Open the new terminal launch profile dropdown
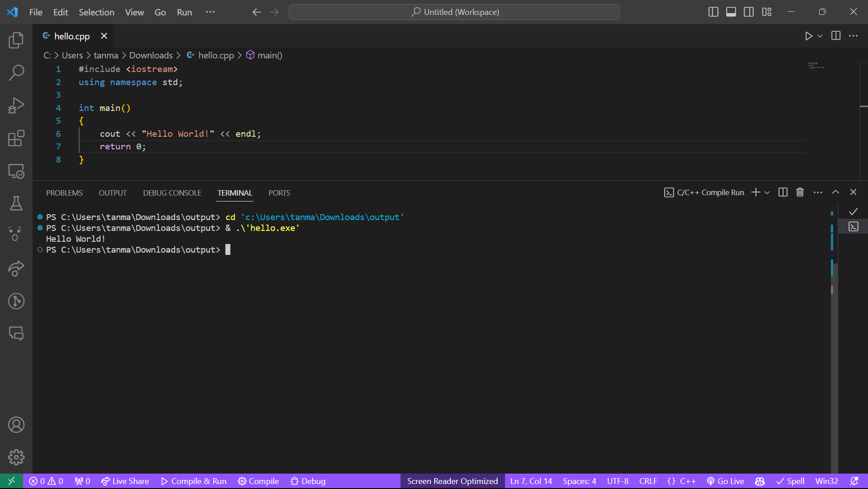Viewport: 868px width, 489px height. 767,192
